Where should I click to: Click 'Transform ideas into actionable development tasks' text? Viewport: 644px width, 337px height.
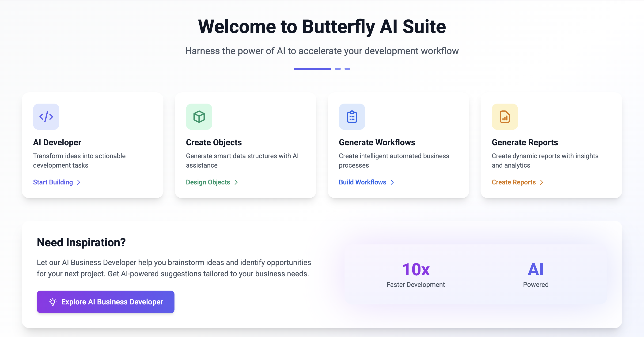pyautogui.click(x=79, y=161)
